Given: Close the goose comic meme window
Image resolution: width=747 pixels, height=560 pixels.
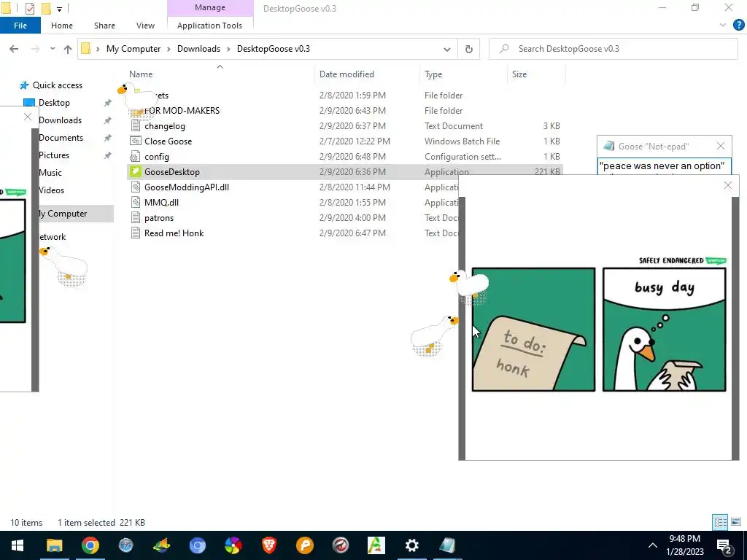Looking at the screenshot, I should [728, 185].
